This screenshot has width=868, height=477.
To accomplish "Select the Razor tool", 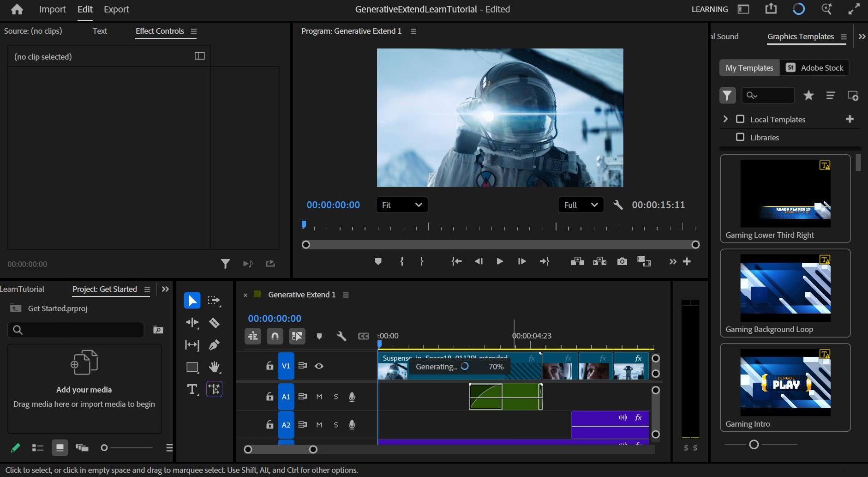I will tap(214, 323).
